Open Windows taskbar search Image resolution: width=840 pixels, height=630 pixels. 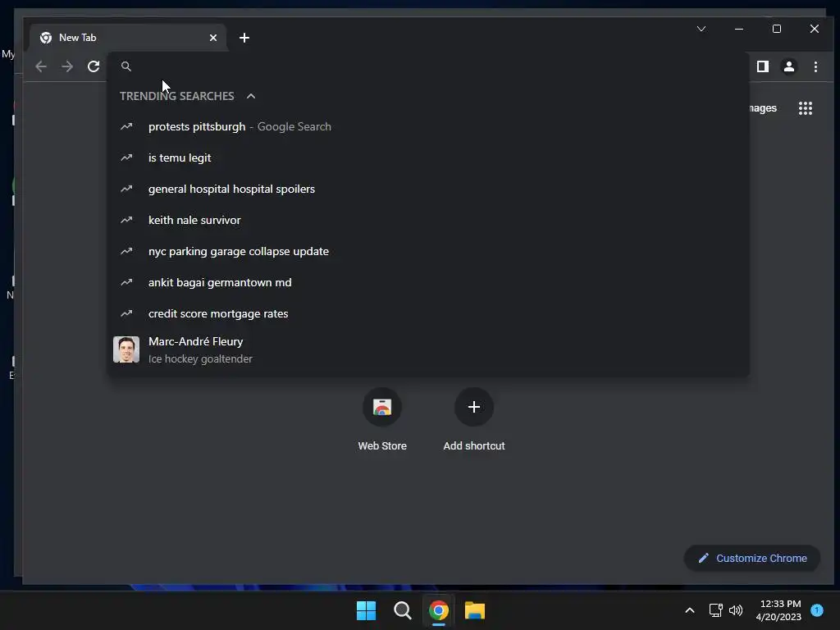pyautogui.click(x=402, y=610)
